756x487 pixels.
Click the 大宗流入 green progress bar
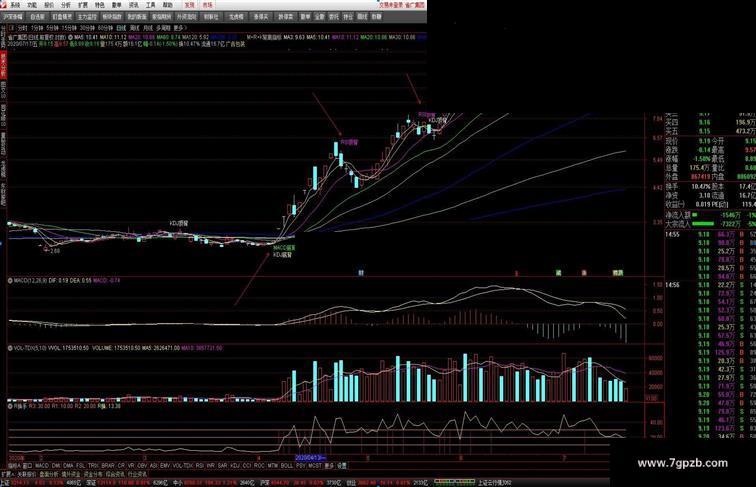[x=703, y=224]
